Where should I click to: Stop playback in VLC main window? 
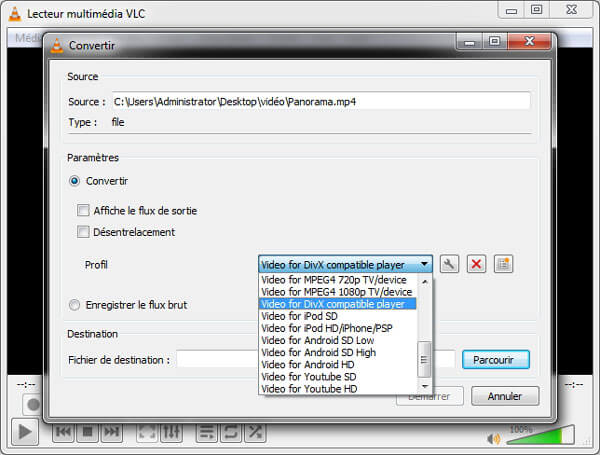point(88,432)
